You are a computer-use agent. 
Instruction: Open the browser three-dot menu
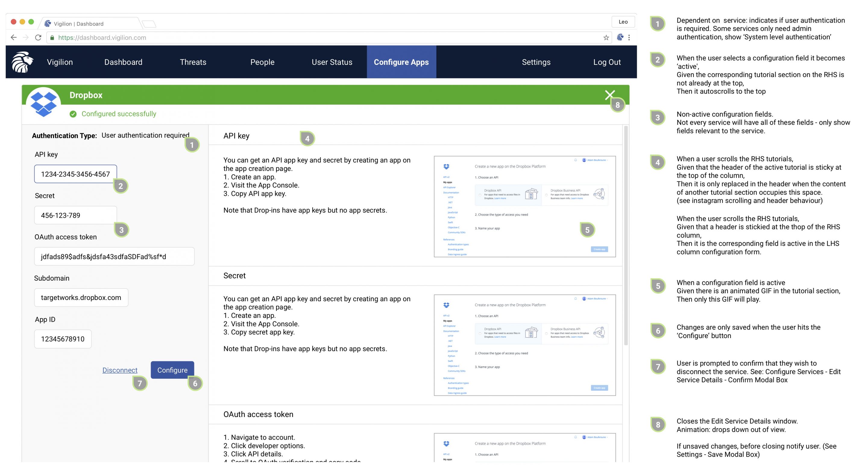629,37
